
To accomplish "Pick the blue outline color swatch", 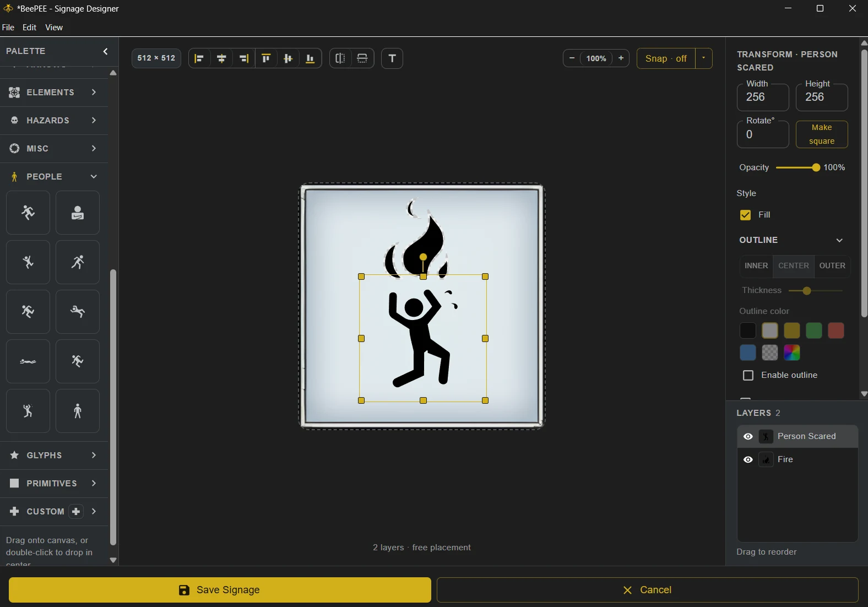I will click(x=747, y=353).
